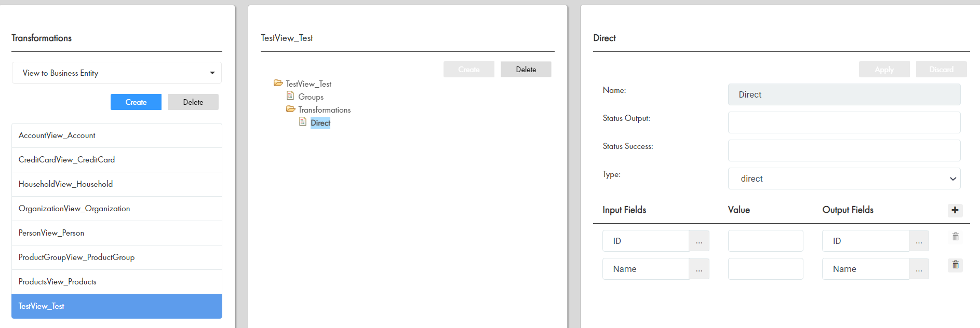Delete the Name field mapping row
The width and height of the screenshot is (980, 328).
[x=956, y=265]
